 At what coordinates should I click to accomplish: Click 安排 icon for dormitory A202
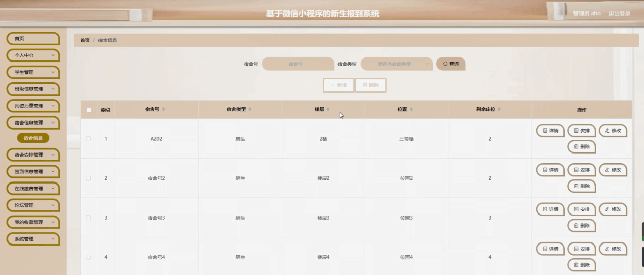click(582, 131)
